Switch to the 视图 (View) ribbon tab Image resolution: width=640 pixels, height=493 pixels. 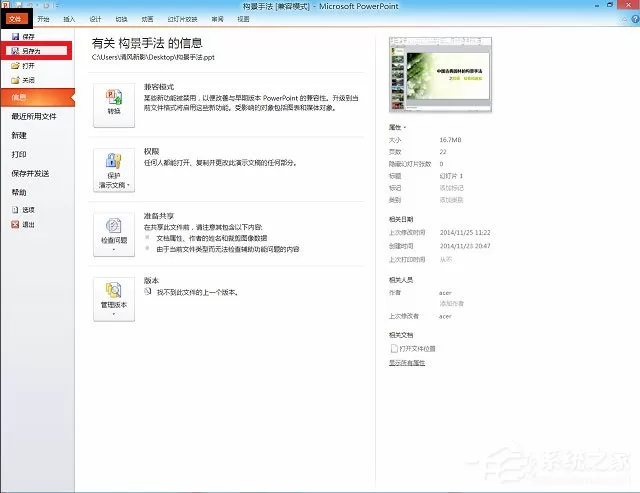pos(244,19)
